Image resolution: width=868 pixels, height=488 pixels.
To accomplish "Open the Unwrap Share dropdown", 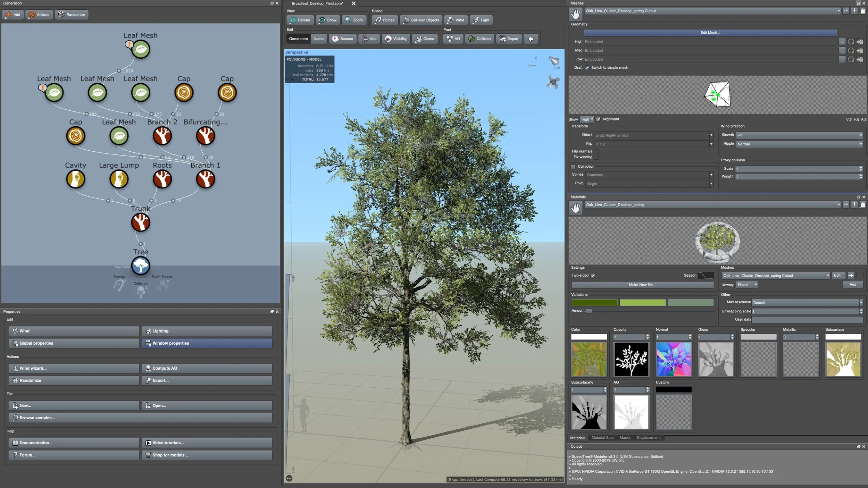I will (747, 285).
